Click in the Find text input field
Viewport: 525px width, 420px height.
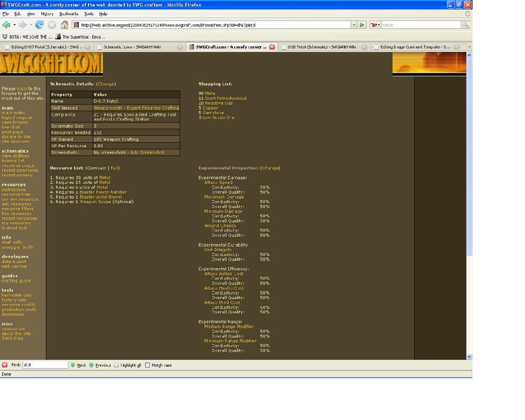click(x=45, y=365)
